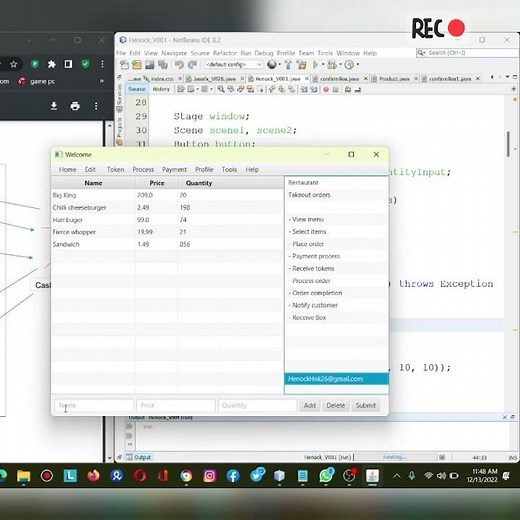Image resolution: width=520 pixels, height=520 pixels.
Task: Click the Name column header
Action: [93, 183]
